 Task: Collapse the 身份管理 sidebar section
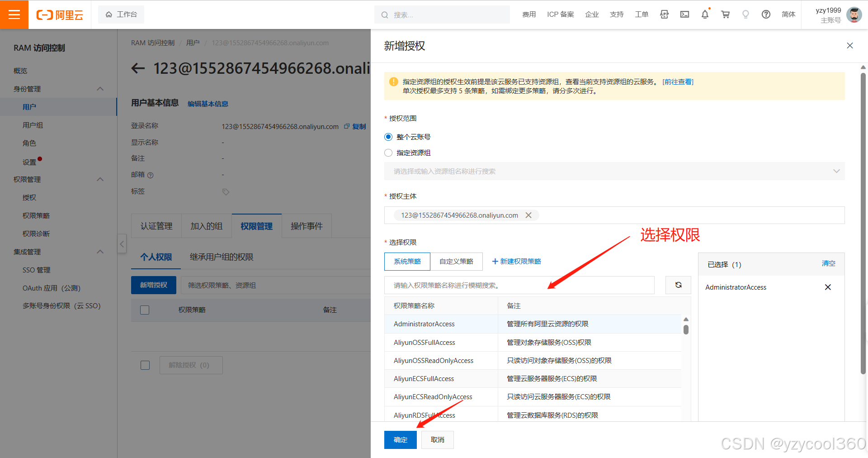tap(100, 89)
